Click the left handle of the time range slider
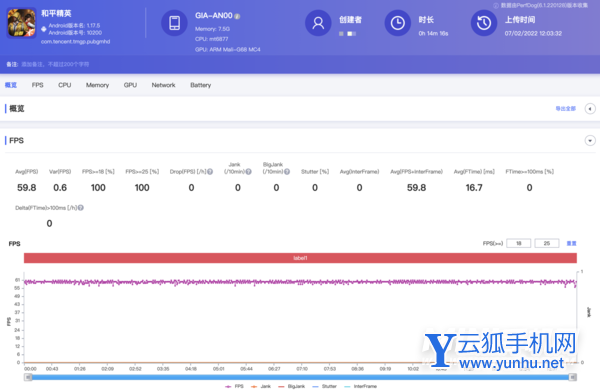Screen dimensions: 600x390 (x=28, y=377)
